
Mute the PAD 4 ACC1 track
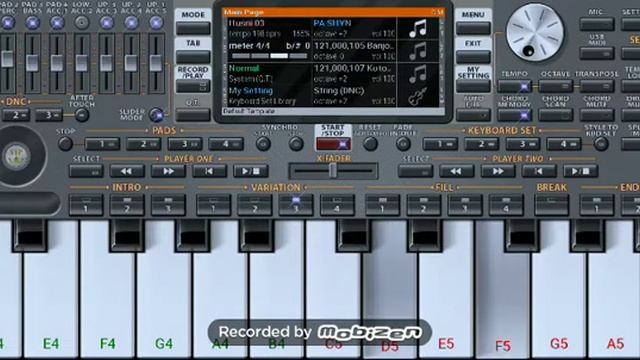coord(57,23)
